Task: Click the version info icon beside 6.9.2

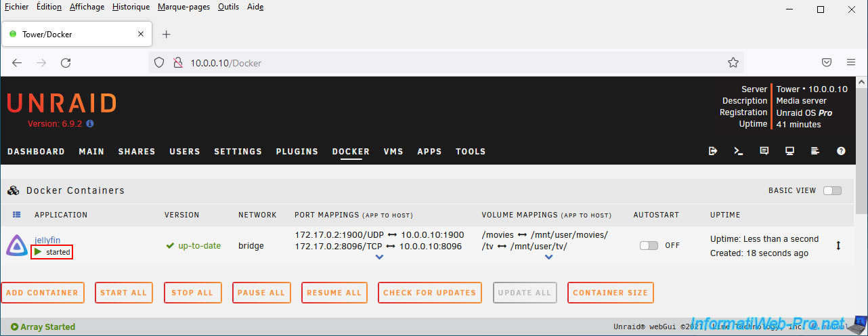Action: coord(90,124)
